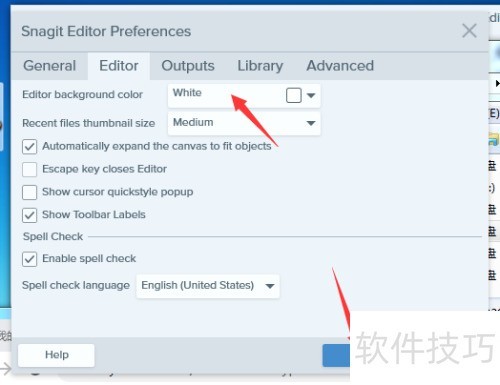Image resolution: width=500 pixels, height=385 pixels.
Task: Click the white background color swatch
Action: [x=294, y=95]
